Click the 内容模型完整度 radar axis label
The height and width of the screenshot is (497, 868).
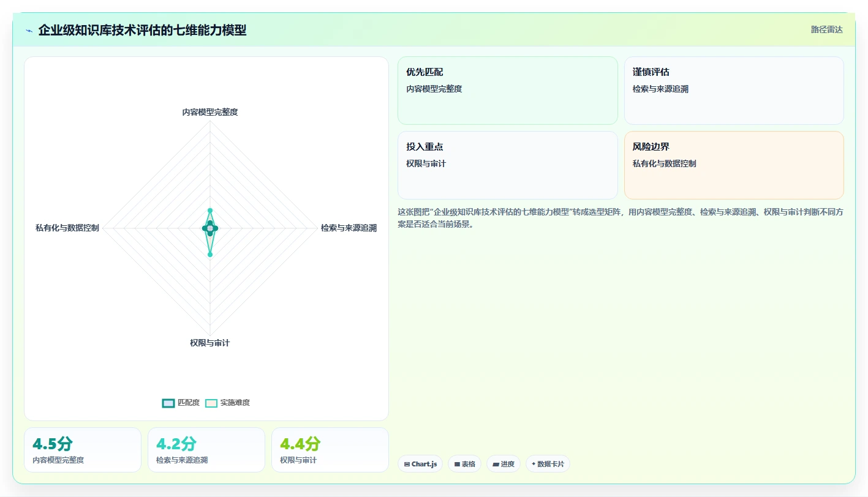(210, 112)
